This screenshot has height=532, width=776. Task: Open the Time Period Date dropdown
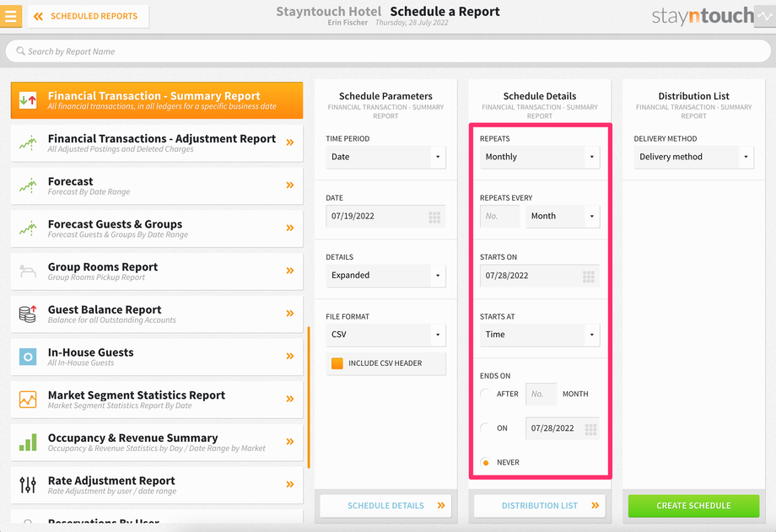(385, 157)
